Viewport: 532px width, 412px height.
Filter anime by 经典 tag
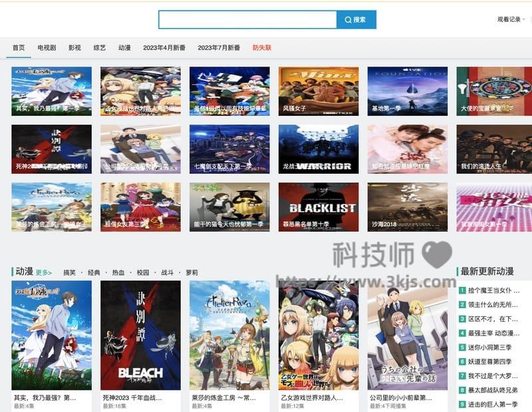click(x=94, y=272)
